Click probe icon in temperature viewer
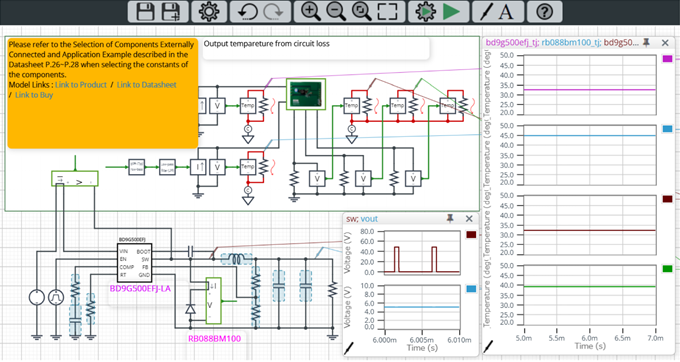The height and width of the screenshot is (362, 680). point(489,346)
